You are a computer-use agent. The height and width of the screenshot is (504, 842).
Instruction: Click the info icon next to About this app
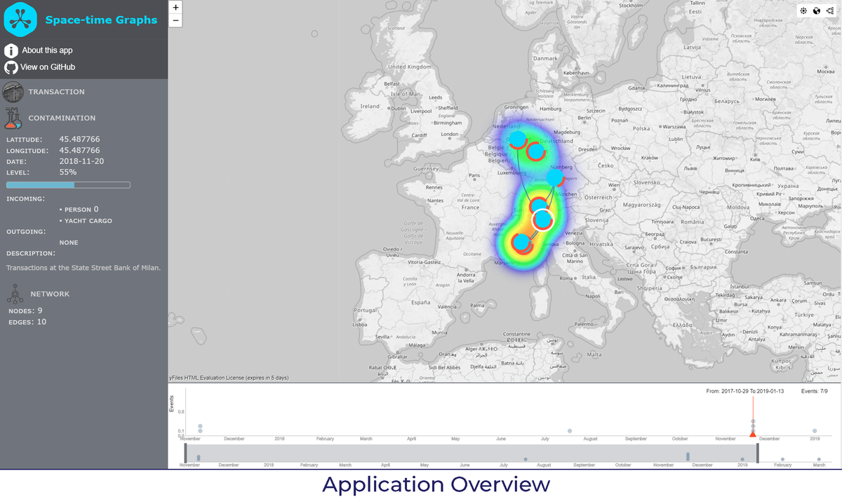pos(10,50)
